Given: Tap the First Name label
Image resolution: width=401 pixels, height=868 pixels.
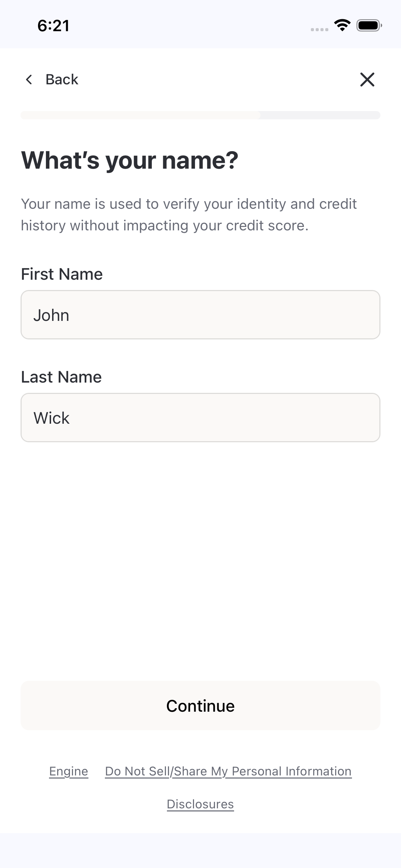Looking at the screenshot, I should point(62,274).
